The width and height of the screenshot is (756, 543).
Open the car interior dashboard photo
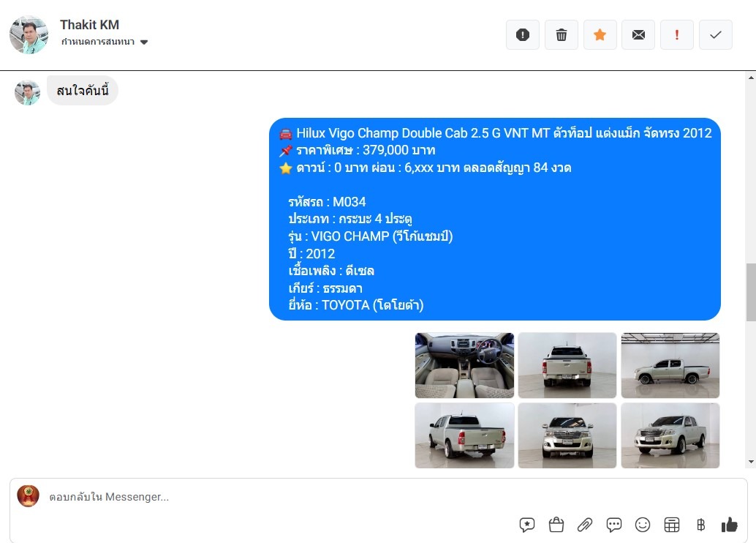click(464, 365)
